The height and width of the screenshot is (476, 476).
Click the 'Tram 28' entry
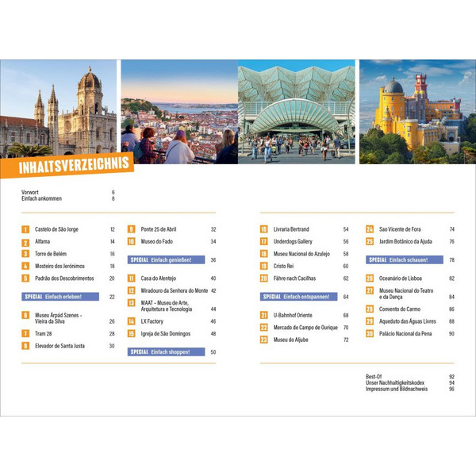44,334
